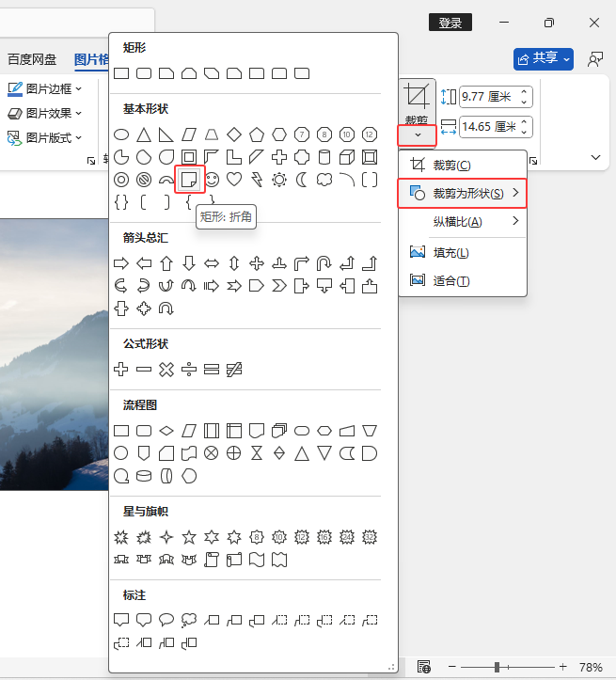
Task: Choose the up arrow shape
Action: tap(166, 263)
